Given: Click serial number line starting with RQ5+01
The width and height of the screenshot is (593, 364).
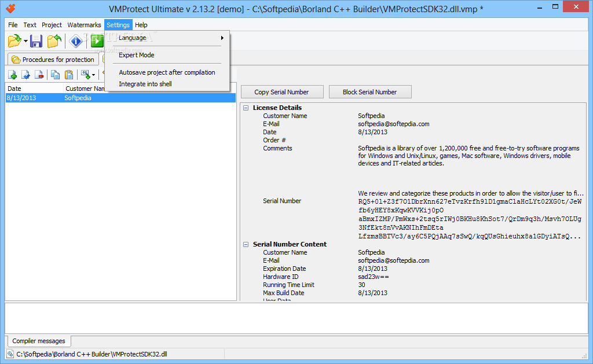Looking at the screenshot, I should click(470, 202).
